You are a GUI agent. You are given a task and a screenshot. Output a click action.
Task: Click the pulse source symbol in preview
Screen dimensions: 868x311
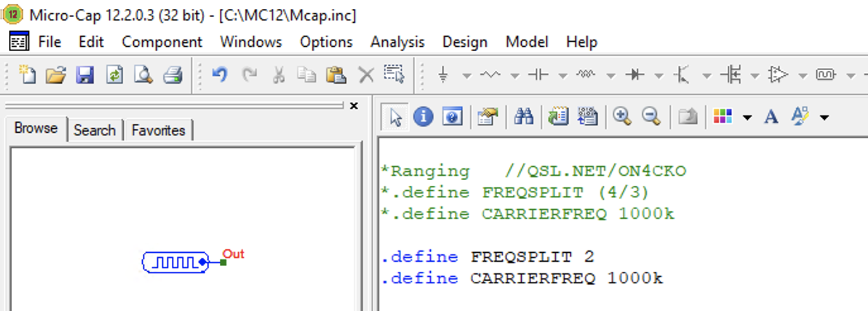pyautogui.click(x=176, y=262)
